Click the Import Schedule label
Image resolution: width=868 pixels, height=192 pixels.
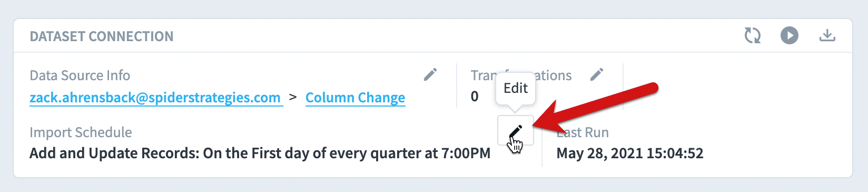(81, 132)
